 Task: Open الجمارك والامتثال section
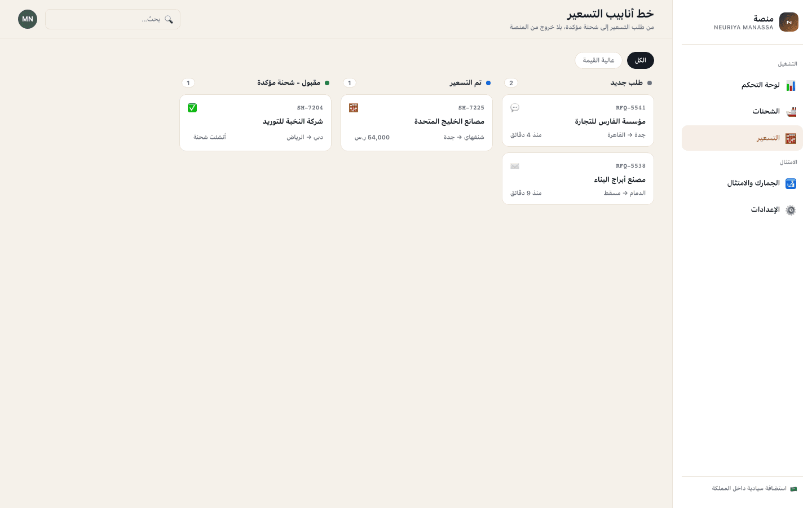point(742,183)
